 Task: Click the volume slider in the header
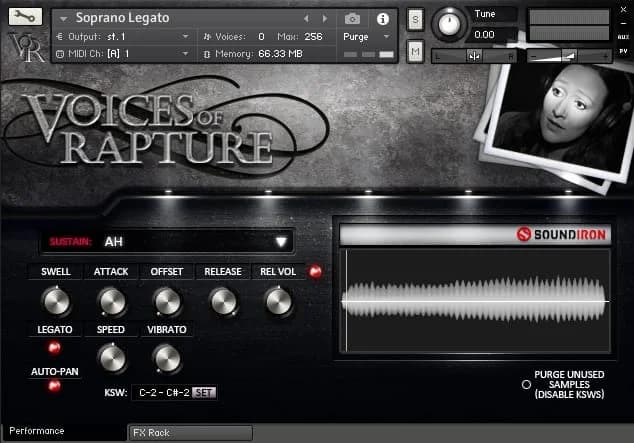(x=569, y=56)
